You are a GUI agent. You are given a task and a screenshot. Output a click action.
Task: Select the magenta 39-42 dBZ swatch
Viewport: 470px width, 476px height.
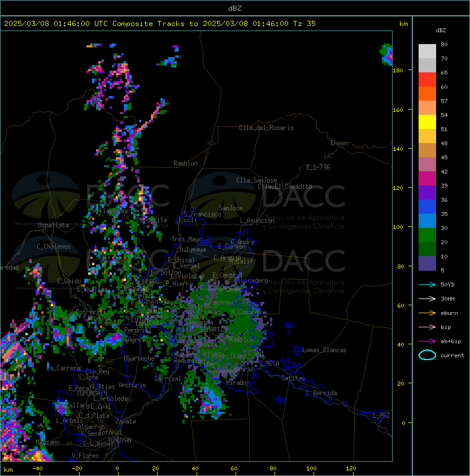click(427, 179)
